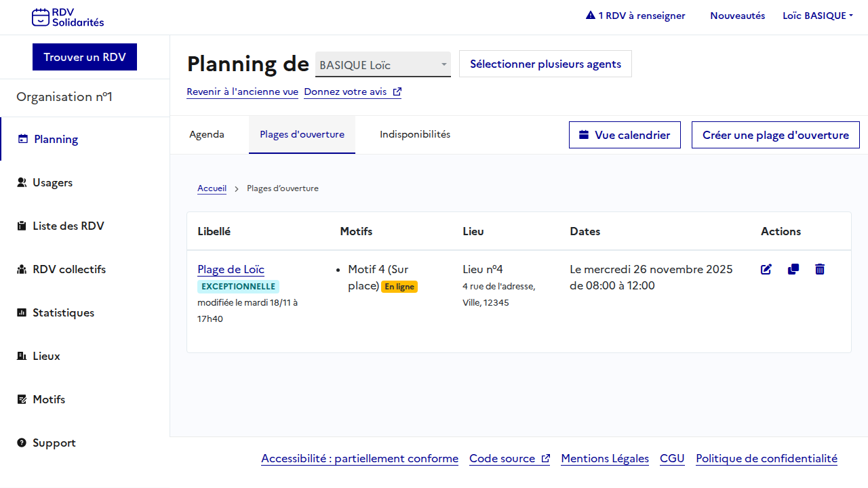The image size is (868, 488).
Task: Open Donnez votre avis external link
Action: [352, 91]
